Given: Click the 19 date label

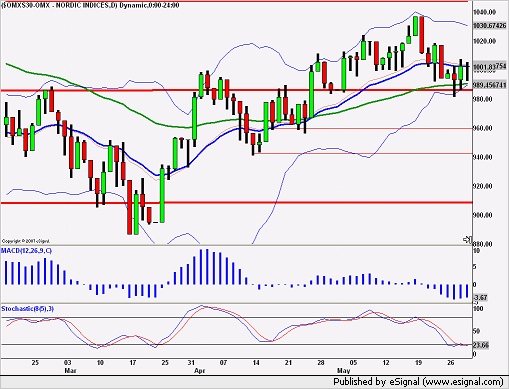Looking at the screenshot, I should click(x=418, y=363).
